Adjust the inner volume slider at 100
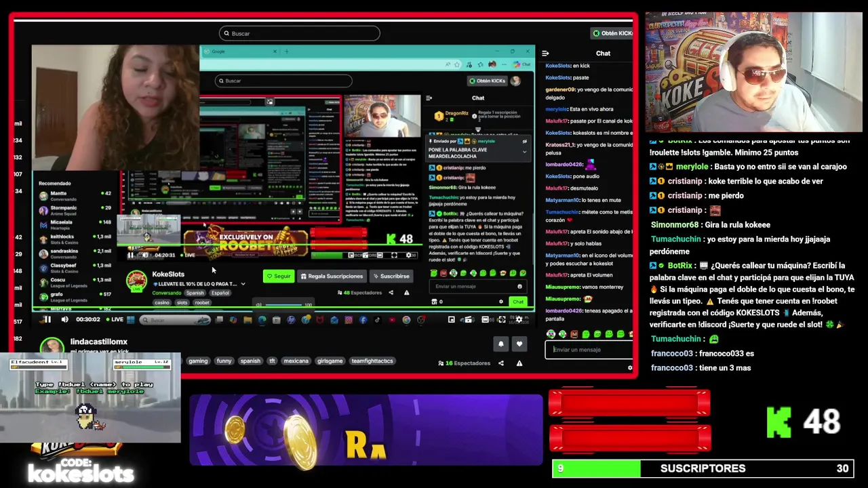This screenshot has height=488, width=868. tap(282, 304)
